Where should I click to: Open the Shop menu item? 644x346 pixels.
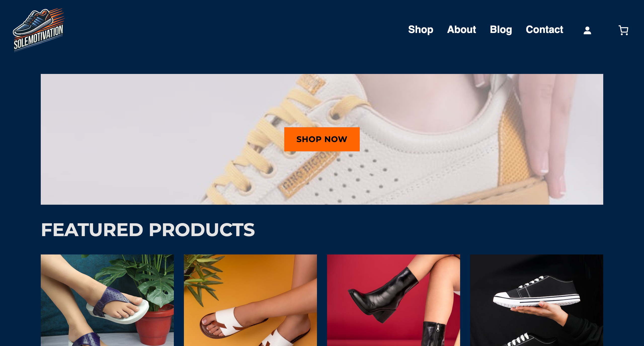click(421, 30)
